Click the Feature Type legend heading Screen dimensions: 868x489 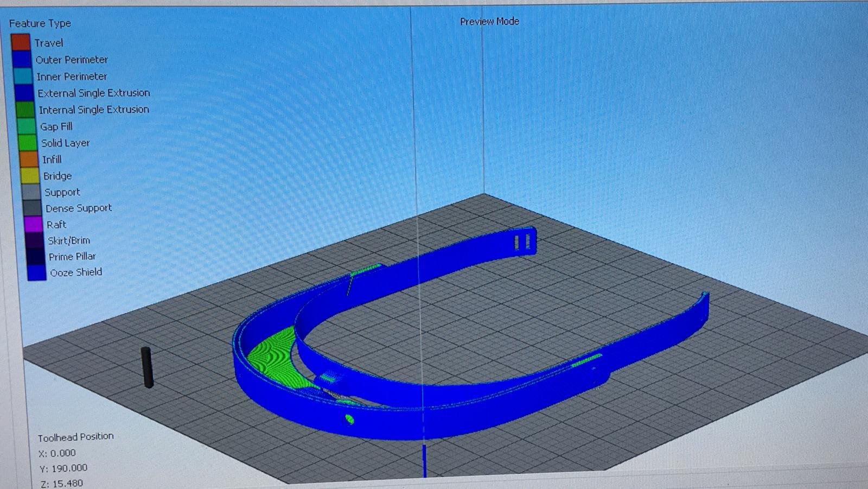point(40,23)
